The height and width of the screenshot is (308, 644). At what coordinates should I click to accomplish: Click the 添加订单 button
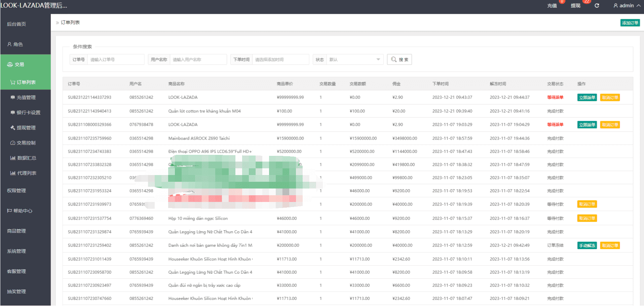point(630,23)
